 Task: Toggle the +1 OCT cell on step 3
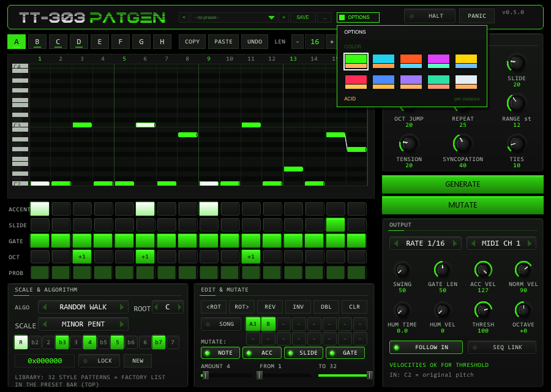(x=82, y=257)
